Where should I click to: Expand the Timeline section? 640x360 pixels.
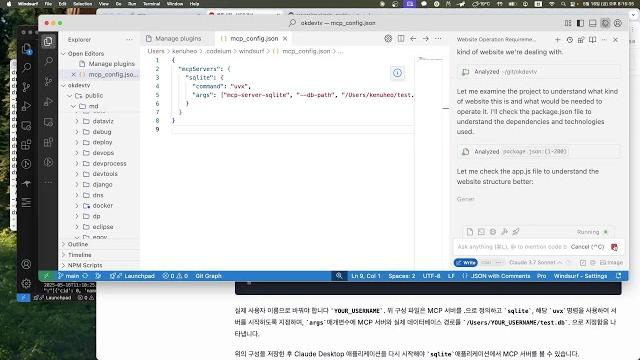pyautogui.click(x=80, y=255)
